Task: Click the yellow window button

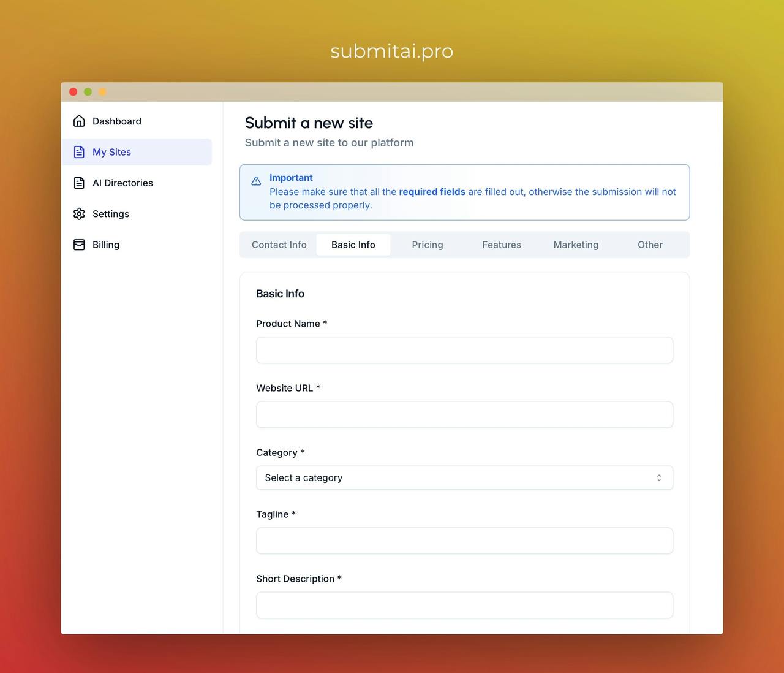Action: point(103,92)
